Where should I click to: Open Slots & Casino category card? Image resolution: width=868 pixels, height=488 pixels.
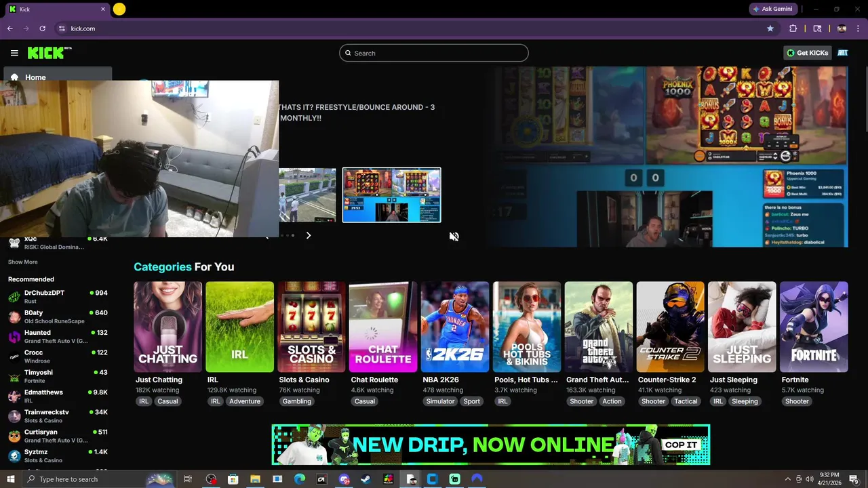pyautogui.click(x=311, y=327)
